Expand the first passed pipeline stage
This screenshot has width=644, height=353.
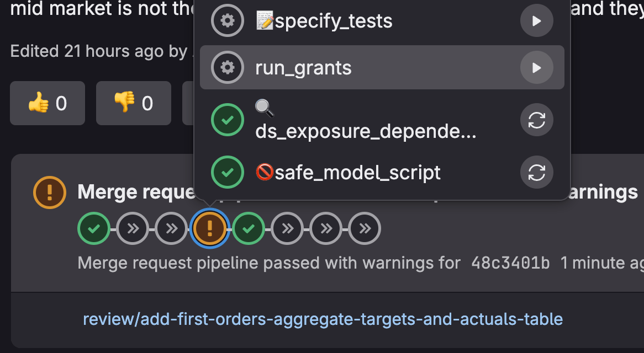[94, 228]
